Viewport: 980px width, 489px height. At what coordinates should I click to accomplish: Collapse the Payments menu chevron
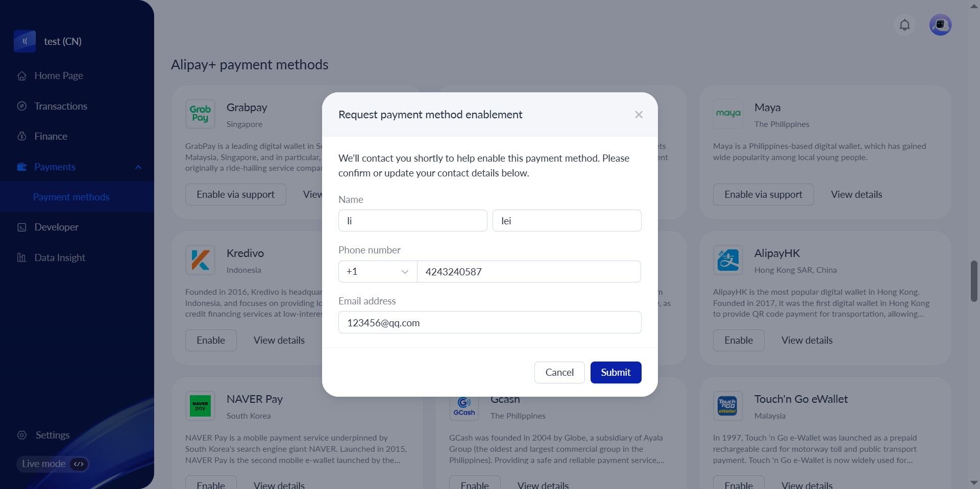pyautogui.click(x=138, y=167)
